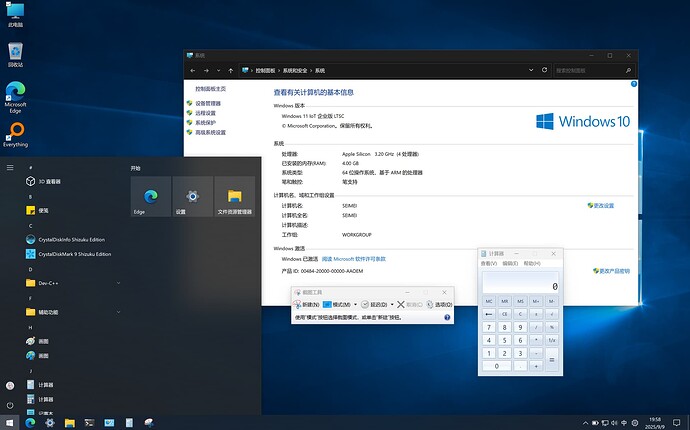690x430 pixels.
Task: Expand the Dev-C++ folder in Start menu
Action: tap(118, 283)
